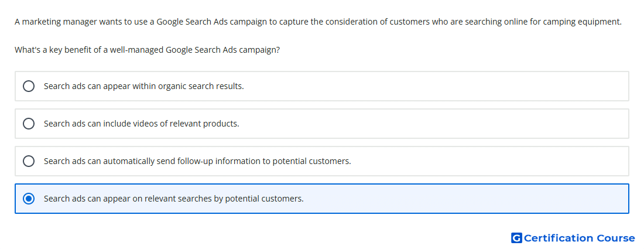Click the blue G logo icon
Image resolution: width=644 pixels, height=249 pixels.
click(x=516, y=238)
